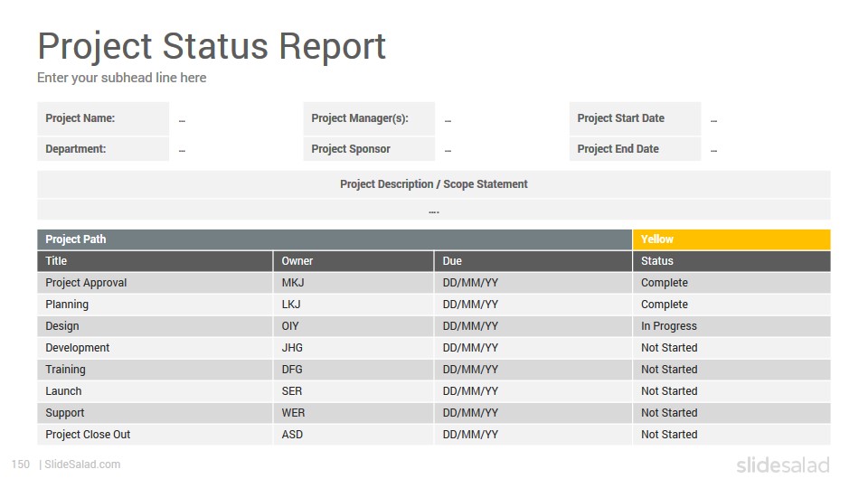Select the Project Path header bar
The image size is (868, 488).
click(x=335, y=239)
